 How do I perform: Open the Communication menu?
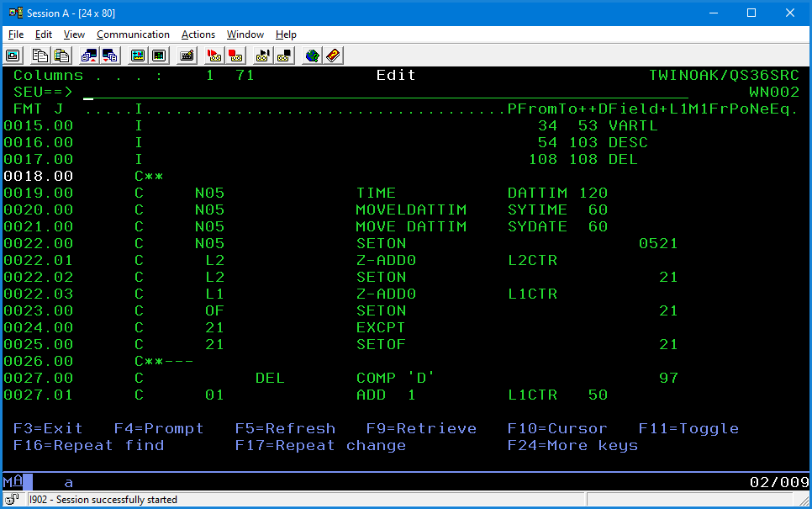pos(133,34)
